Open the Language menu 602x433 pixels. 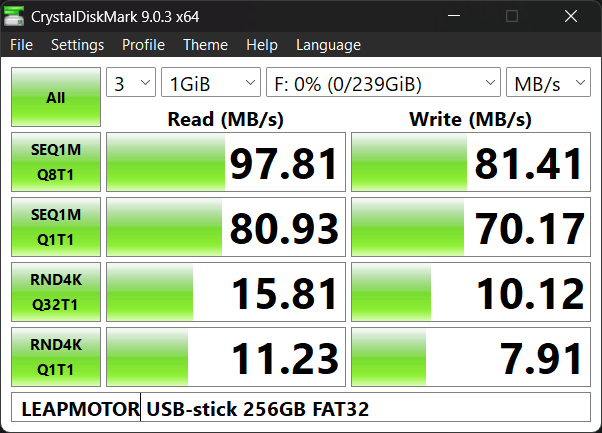(328, 45)
